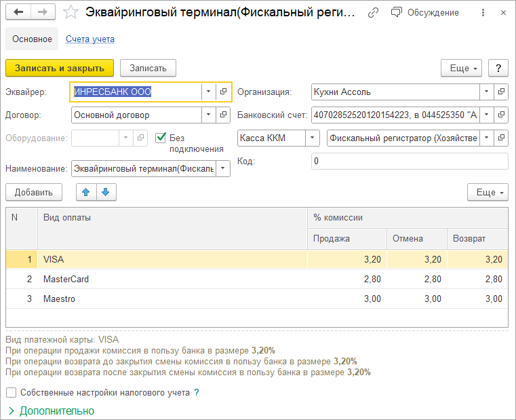Click the back navigation arrow

pyautogui.click(x=18, y=12)
